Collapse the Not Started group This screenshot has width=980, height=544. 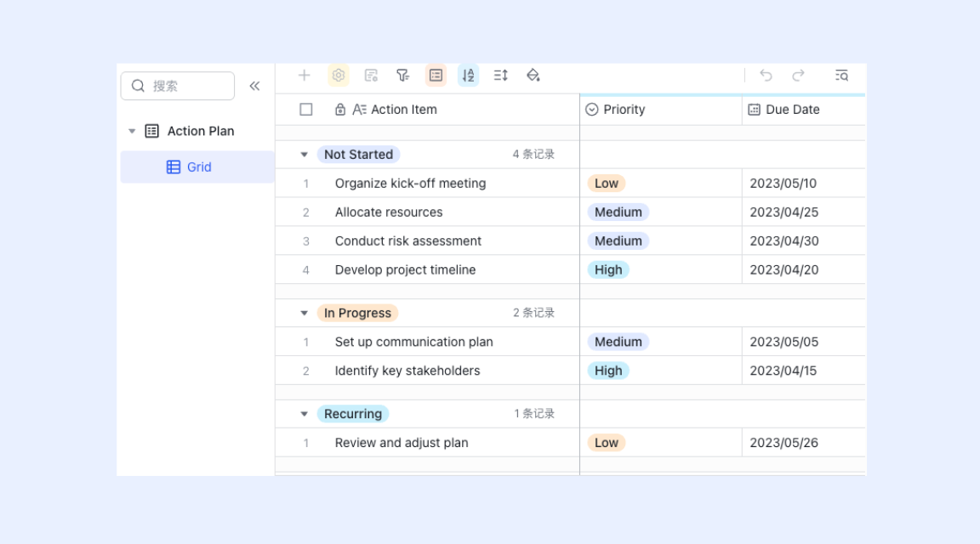click(x=305, y=154)
